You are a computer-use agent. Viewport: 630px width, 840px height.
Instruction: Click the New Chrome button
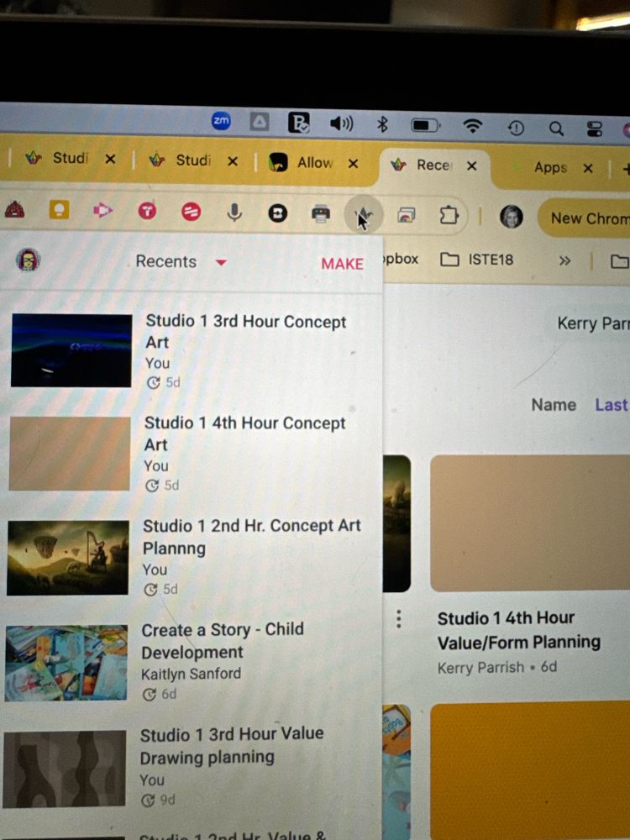[584, 218]
